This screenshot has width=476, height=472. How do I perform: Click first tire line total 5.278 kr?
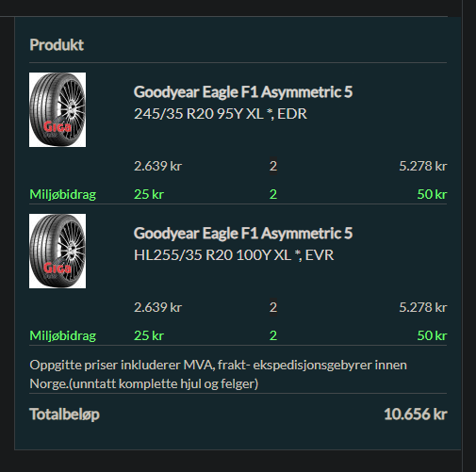423,166
